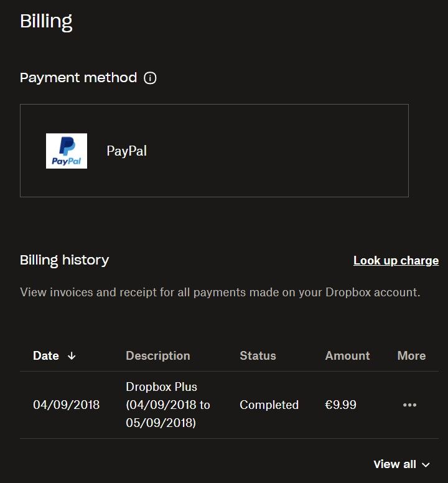Viewport: 448px width, 483px height.
Task: Click the €9.99 amount cell
Action: [x=340, y=405]
